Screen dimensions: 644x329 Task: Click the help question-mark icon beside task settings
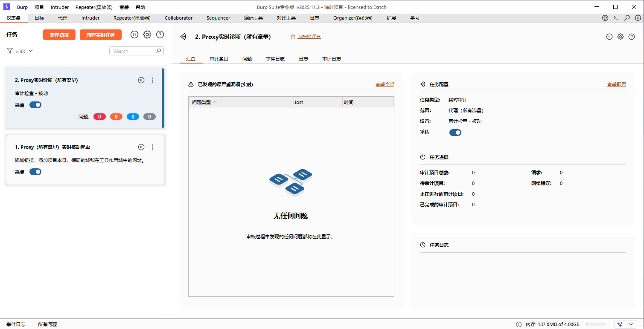pos(160,35)
